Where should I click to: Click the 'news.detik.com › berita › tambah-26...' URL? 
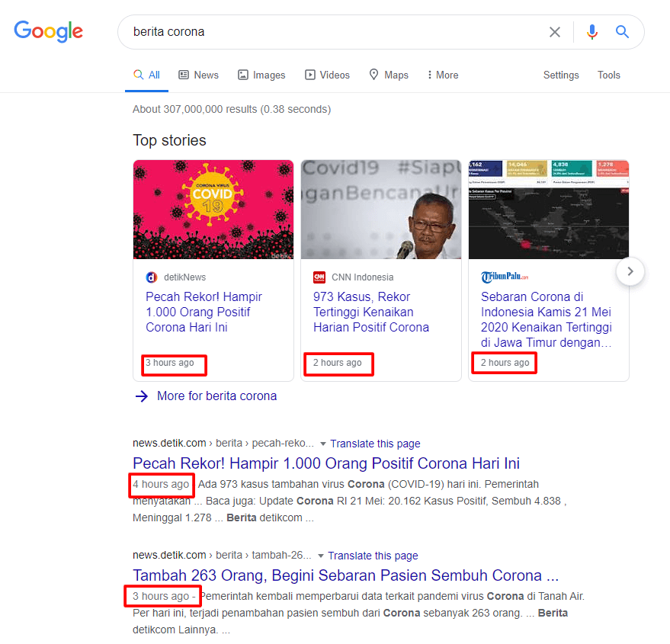coord(222,556)
